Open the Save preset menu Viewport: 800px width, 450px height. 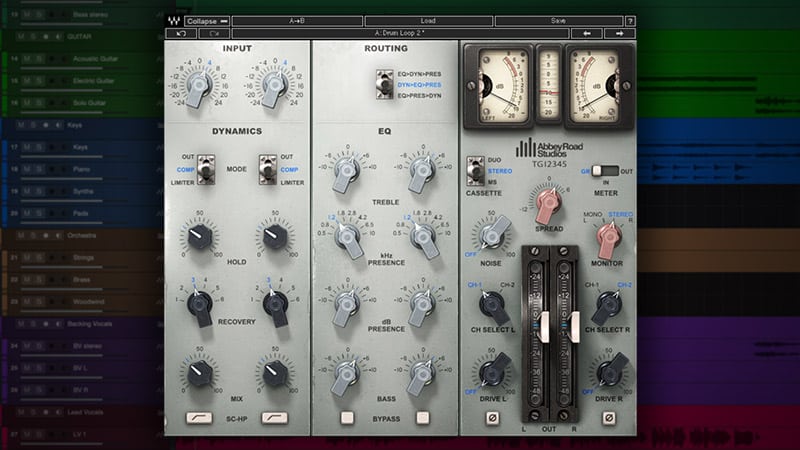coord(558,20)
